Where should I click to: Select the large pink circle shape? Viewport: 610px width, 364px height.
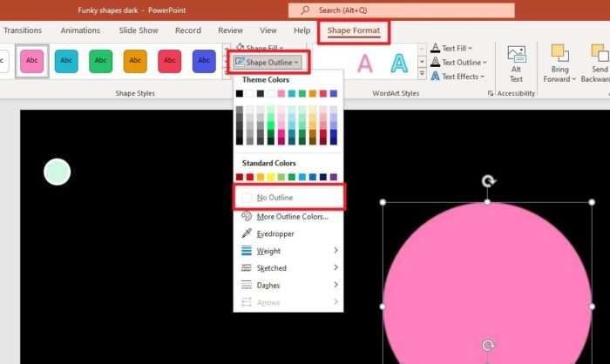tap(487, 284)
